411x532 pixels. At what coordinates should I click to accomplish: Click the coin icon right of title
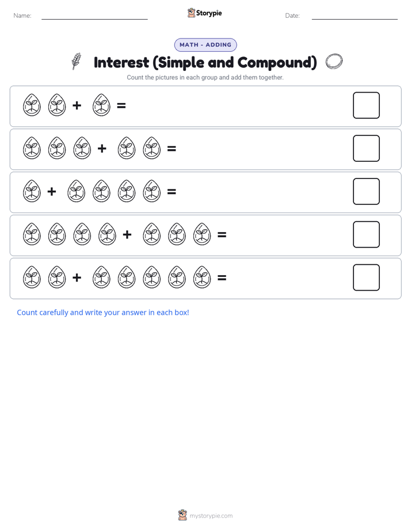click(x=334, y=62)
